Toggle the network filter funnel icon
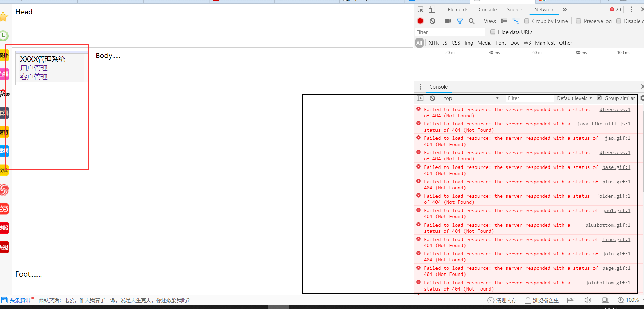644x309 pixels. 460,21
